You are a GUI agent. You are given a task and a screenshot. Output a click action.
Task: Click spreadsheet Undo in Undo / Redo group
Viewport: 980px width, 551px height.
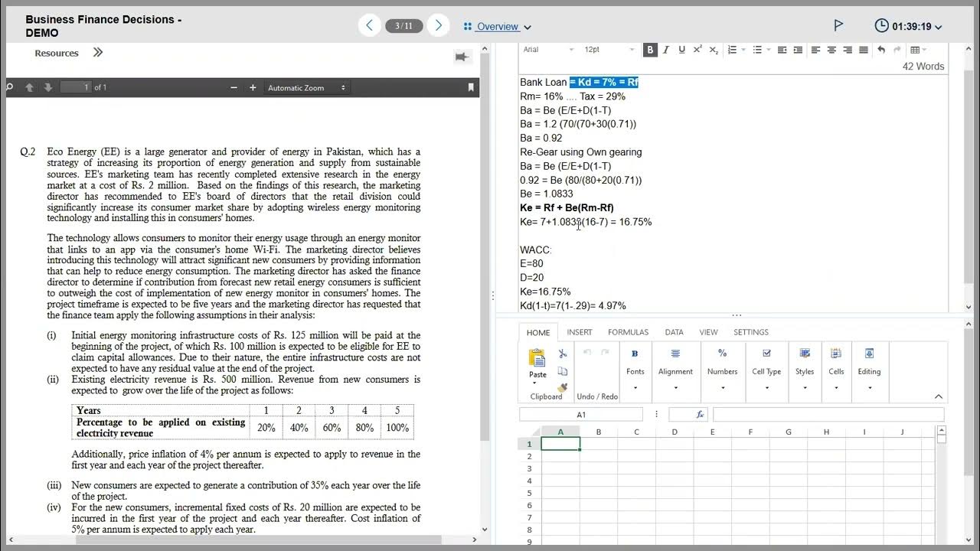pos(587,353)
